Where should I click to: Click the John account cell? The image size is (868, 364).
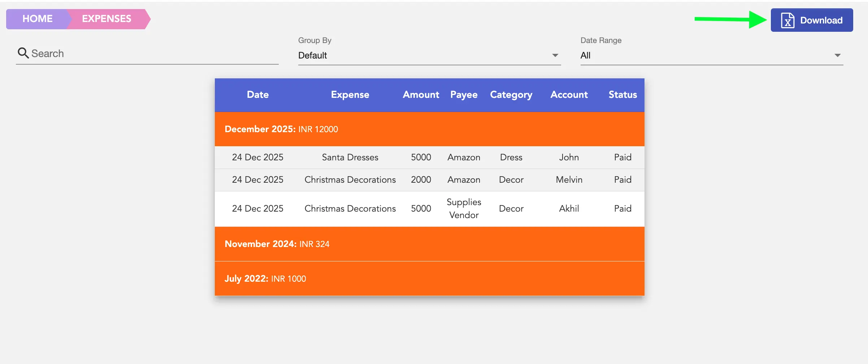(569, 157)
